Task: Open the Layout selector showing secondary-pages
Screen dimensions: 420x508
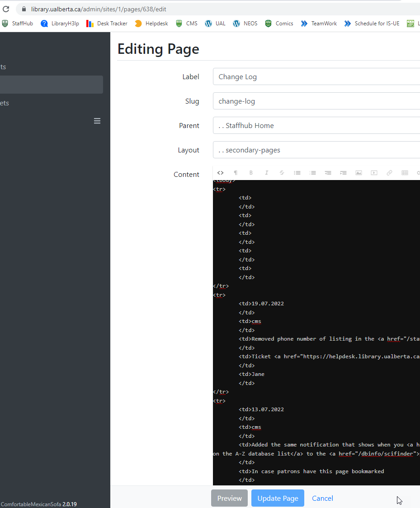Action: [x=316, y=150]
